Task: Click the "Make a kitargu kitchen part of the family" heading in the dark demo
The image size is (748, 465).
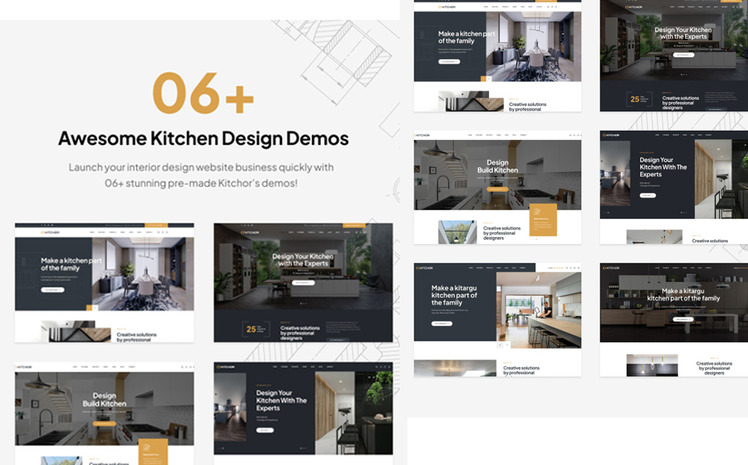Action: [683, 294]
